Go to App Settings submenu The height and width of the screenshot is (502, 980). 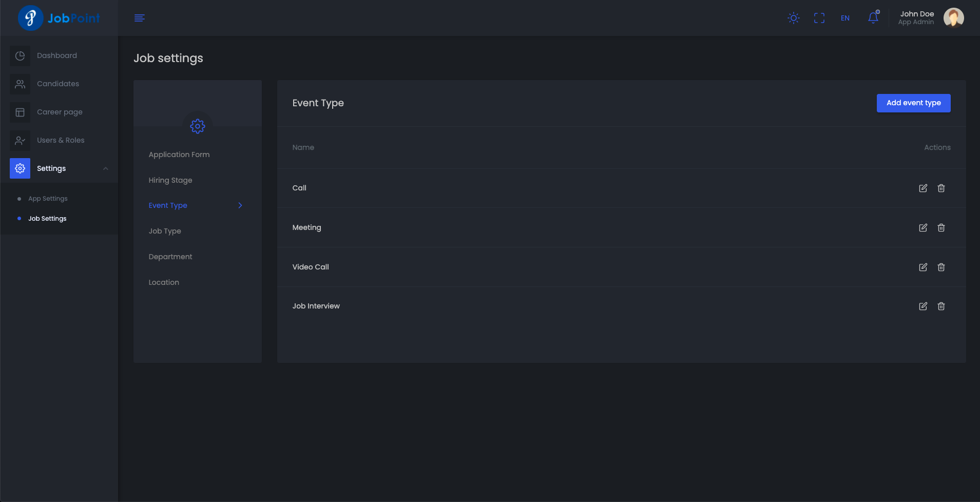48,199
